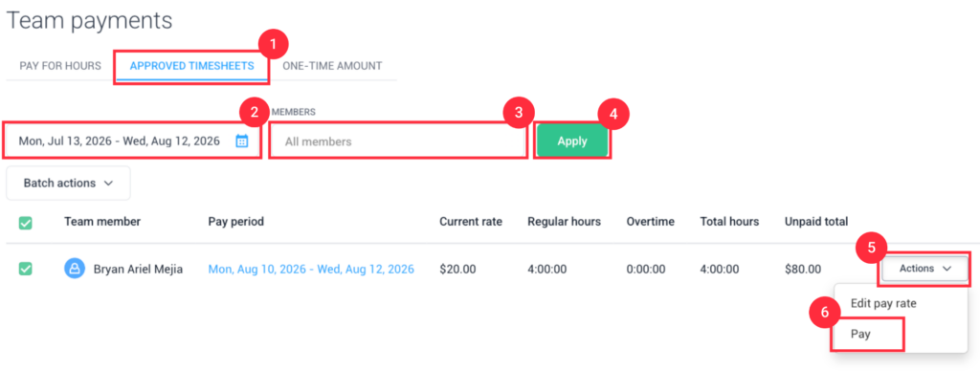
Task: Open the All members selector
Action: [398, 142]
